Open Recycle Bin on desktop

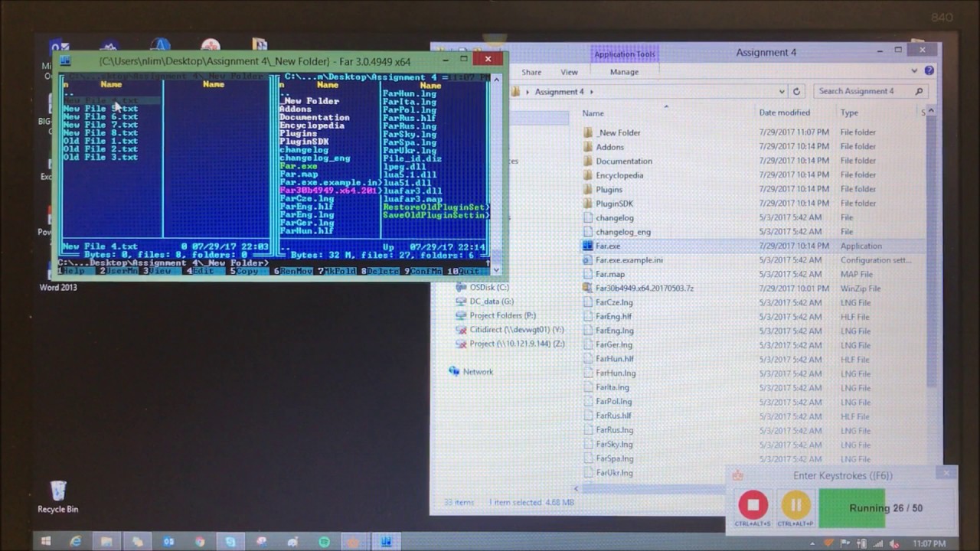tap(58, 497)
